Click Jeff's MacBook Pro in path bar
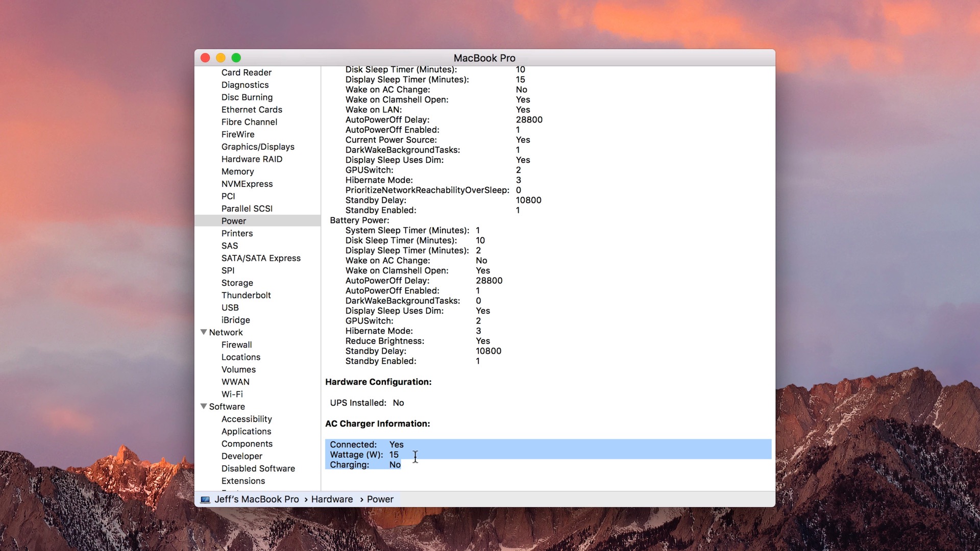Image resolution: width=980 pixels, height=551 pixels. tap(256, 499)
